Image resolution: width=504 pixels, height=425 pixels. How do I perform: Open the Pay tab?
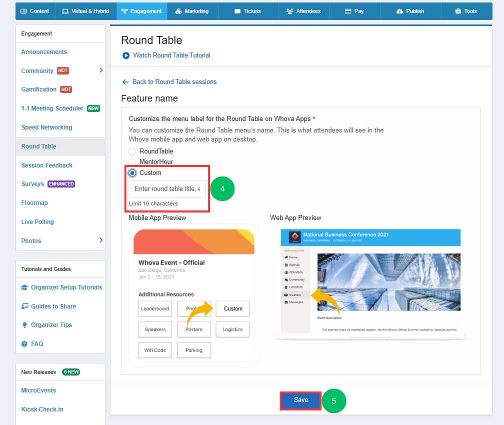(x=354, y=11)
